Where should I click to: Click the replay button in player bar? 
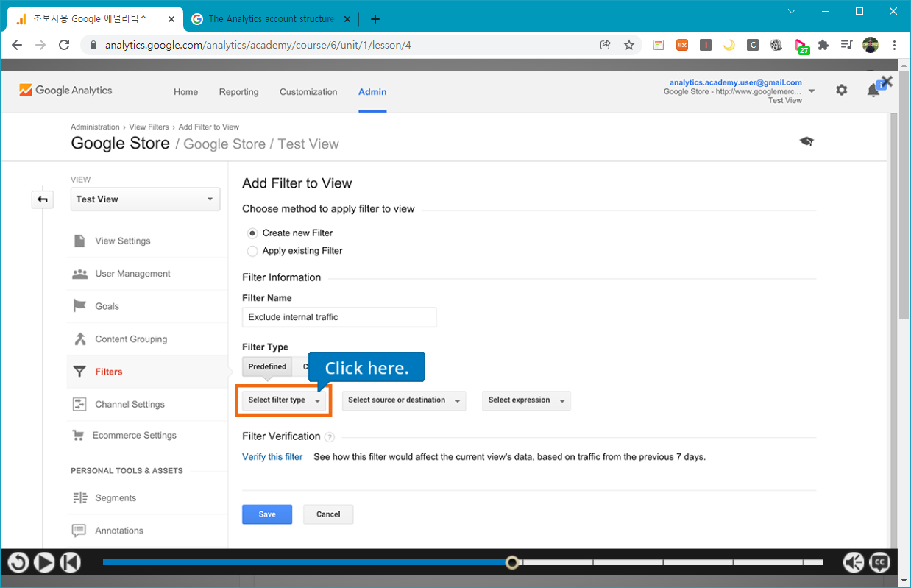[x=18, y=563]
